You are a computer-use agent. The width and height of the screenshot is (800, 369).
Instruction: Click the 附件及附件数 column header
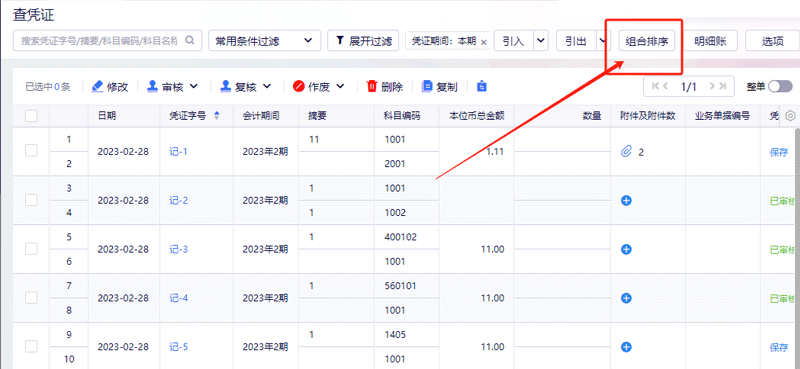647,116
